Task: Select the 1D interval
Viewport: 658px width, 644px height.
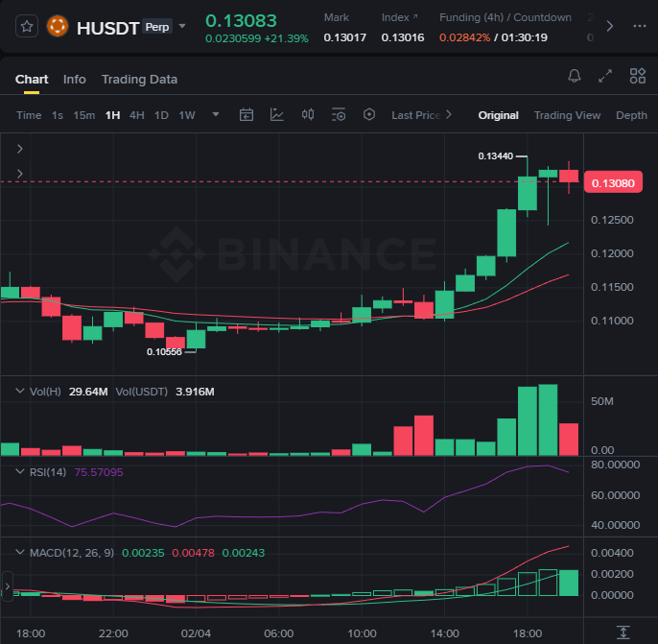Action: point(161,115)
